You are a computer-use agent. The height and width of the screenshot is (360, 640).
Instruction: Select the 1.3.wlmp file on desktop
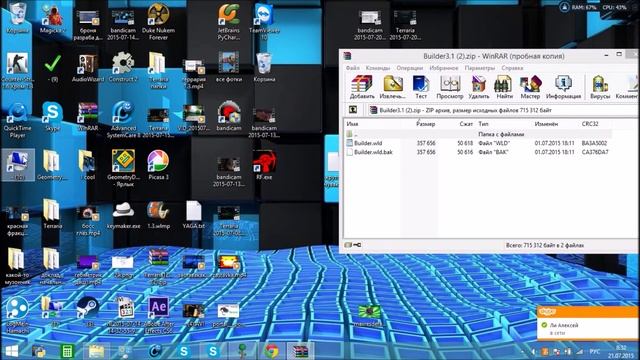pos(158,215)
